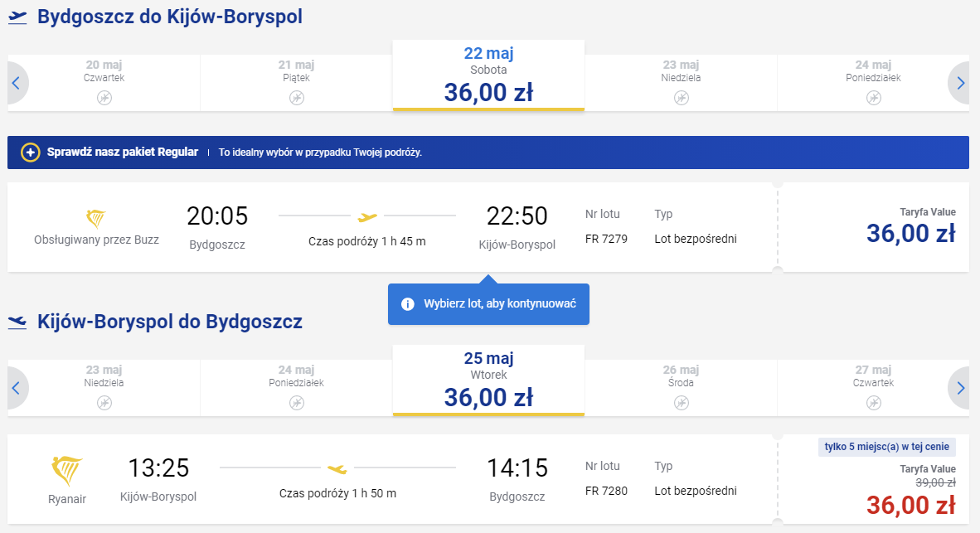Click the 'tylko 5 miejsc(a) w tej cenie' badge
This screenshot has width=980, height=533.
coord(887,447)
